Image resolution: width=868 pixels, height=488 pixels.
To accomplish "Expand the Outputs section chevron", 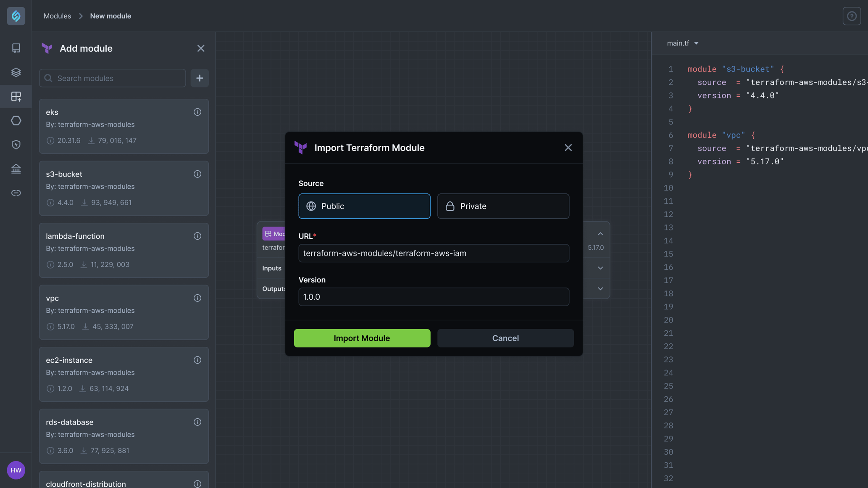I will tap(600, 289).
